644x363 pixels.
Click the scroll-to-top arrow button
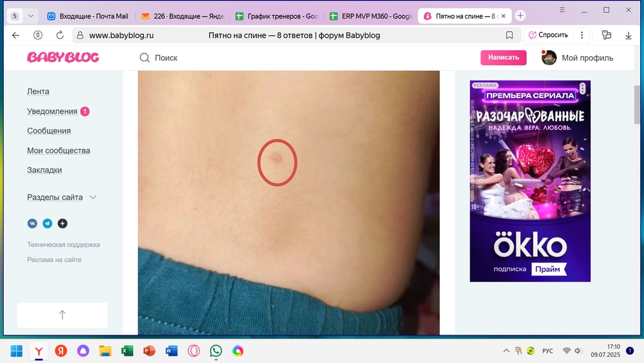(62, 315)
